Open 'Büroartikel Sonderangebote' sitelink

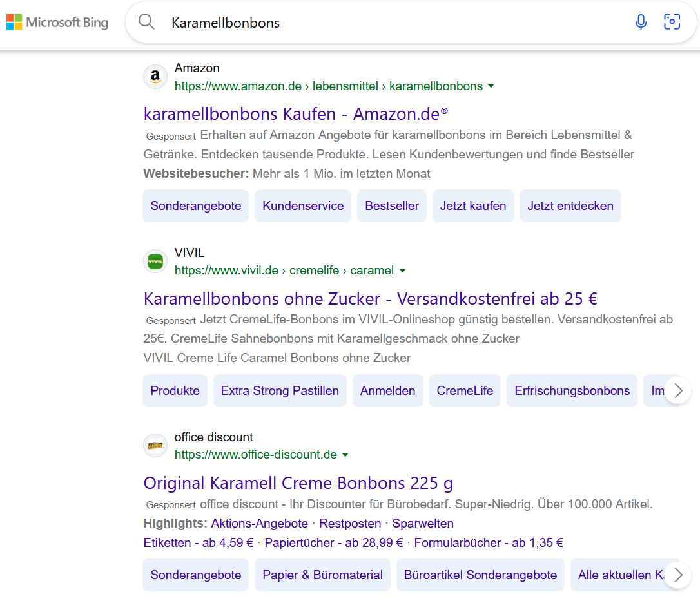click(x=480, y=575)
